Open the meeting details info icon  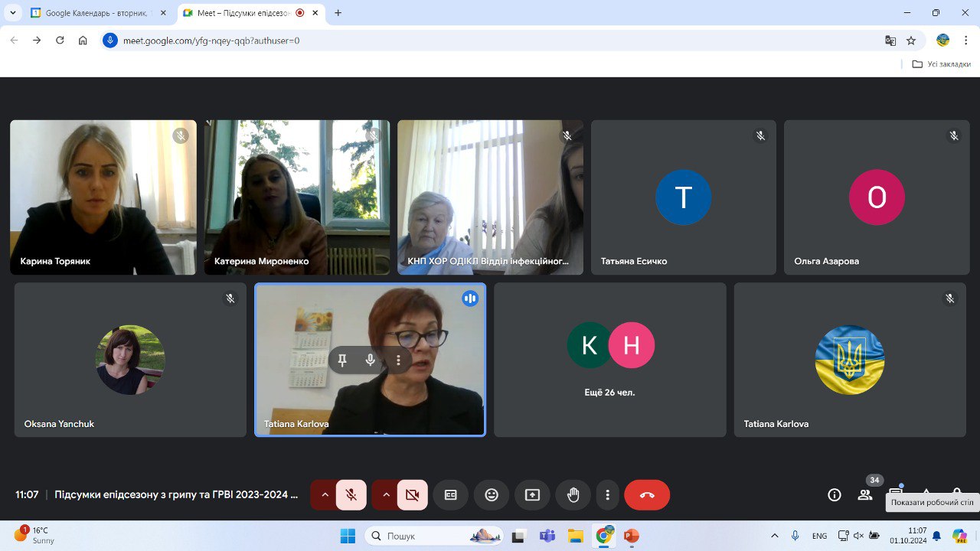coord(835,495)
